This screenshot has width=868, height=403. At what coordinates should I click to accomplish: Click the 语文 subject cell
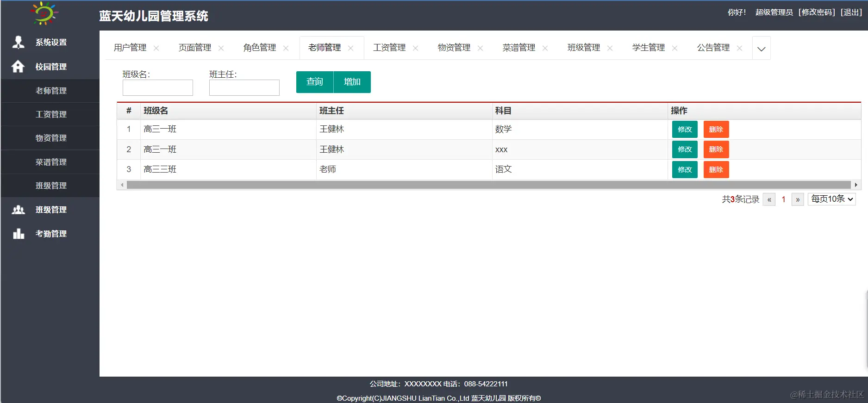[580, 169]
